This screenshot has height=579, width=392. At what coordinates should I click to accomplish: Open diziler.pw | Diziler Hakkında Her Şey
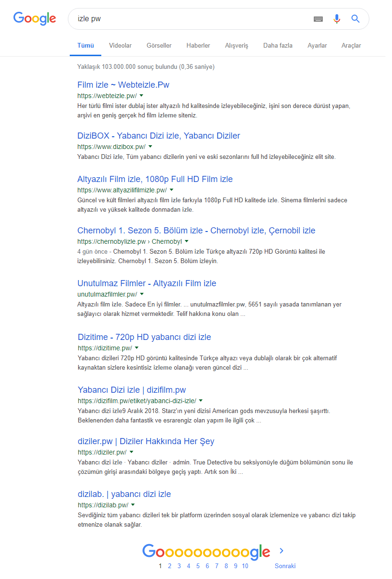pos(146,441)
